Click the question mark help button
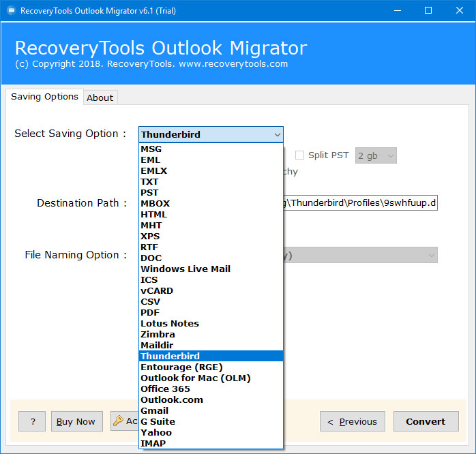 pyautogui.click(x=32, y=421)
